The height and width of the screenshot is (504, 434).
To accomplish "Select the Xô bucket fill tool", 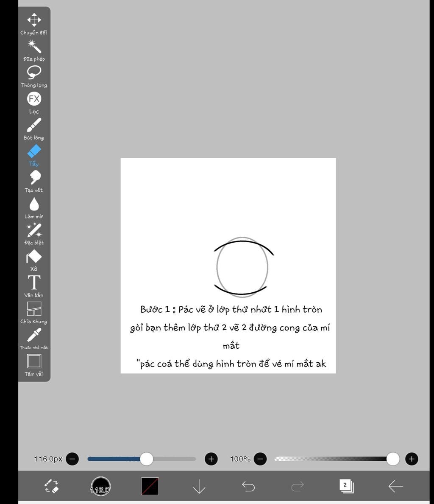I will coord(34,260).
